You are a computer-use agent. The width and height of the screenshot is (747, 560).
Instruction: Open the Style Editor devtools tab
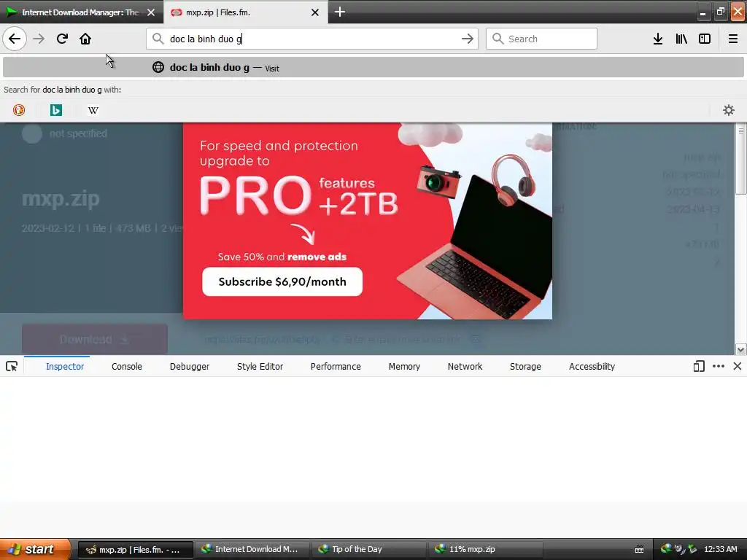260,366
